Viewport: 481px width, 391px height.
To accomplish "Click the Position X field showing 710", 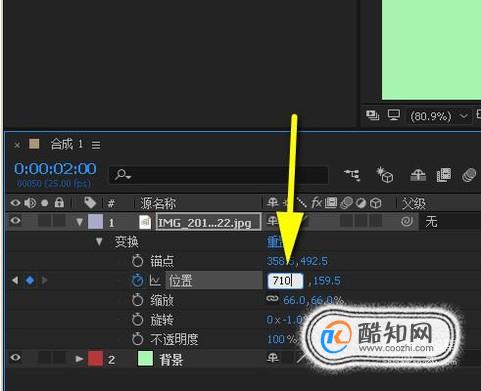I will click(285, 281).
